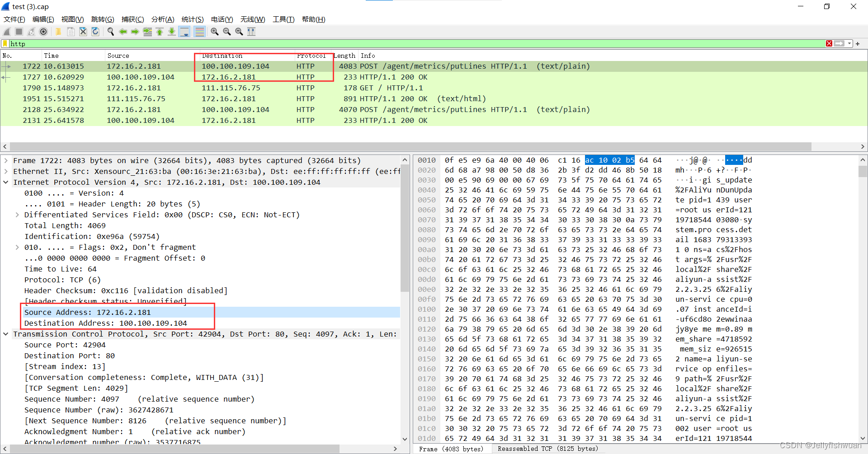Open the 捕获(C) menu
This screenshot has width=868, height=454.
(x=133, y=19)
